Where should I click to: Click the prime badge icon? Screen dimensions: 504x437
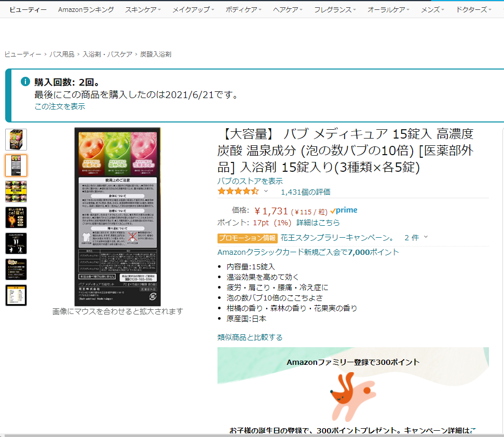(344, 211)
